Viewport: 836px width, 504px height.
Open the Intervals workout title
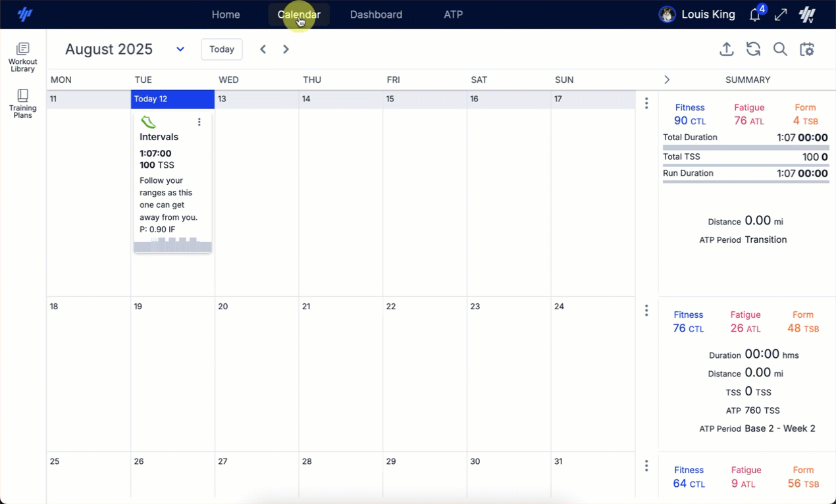[159, 137]
